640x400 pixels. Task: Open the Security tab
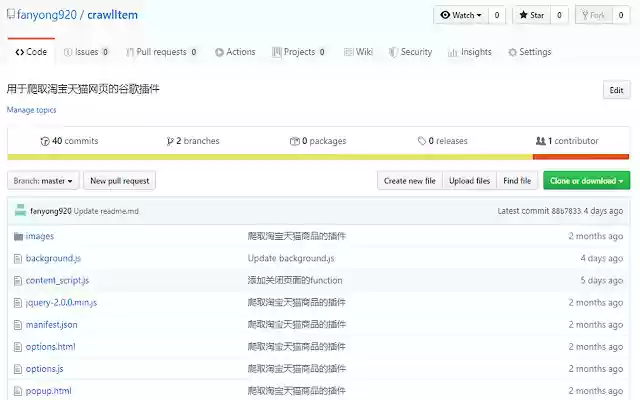click(x=410, y=52)
